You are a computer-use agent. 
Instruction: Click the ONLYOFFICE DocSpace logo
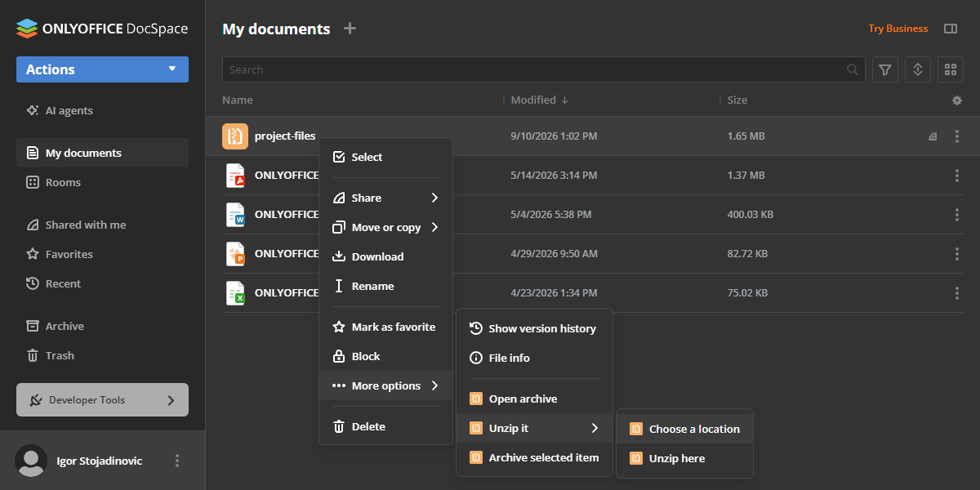click(x=102, y=29)
